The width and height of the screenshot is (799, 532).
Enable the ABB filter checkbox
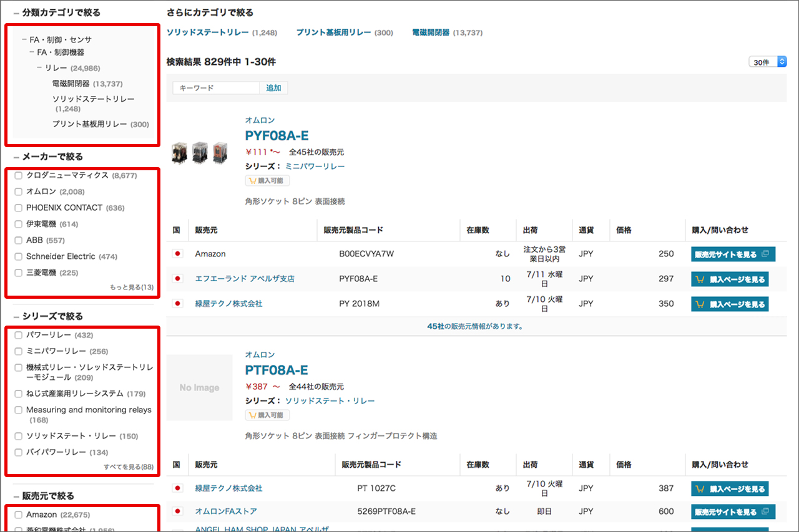[x=19, y=241]
